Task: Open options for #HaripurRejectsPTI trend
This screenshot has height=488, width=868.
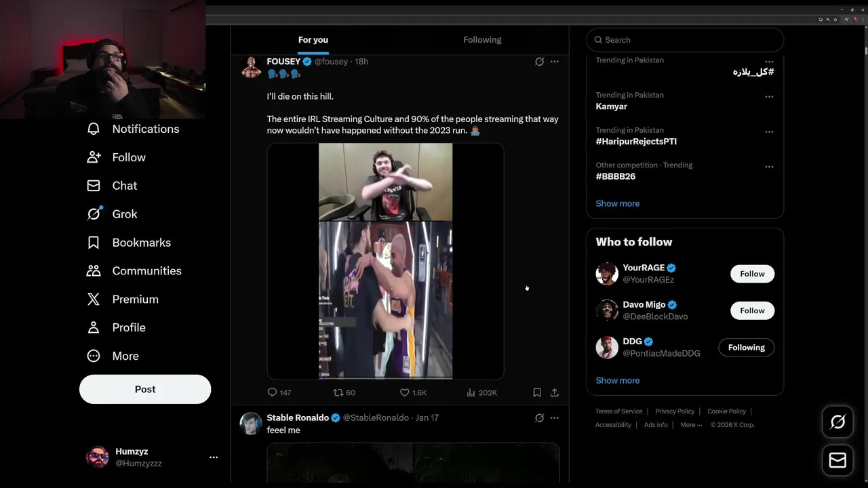Action: click(769, 132)
